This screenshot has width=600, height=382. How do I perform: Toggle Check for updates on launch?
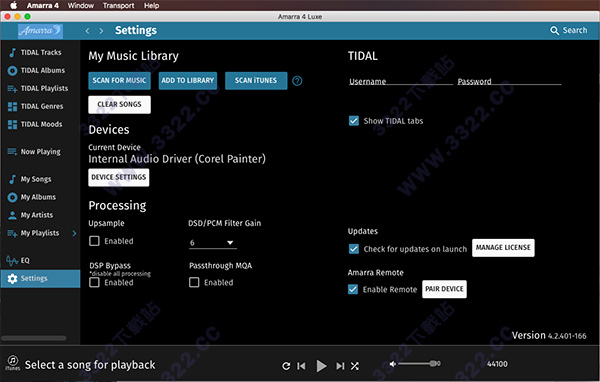coord(354,249)
